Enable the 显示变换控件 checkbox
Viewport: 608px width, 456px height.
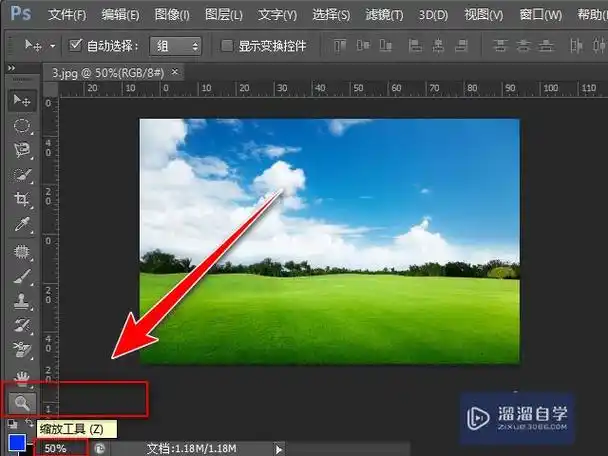(227, 46)
